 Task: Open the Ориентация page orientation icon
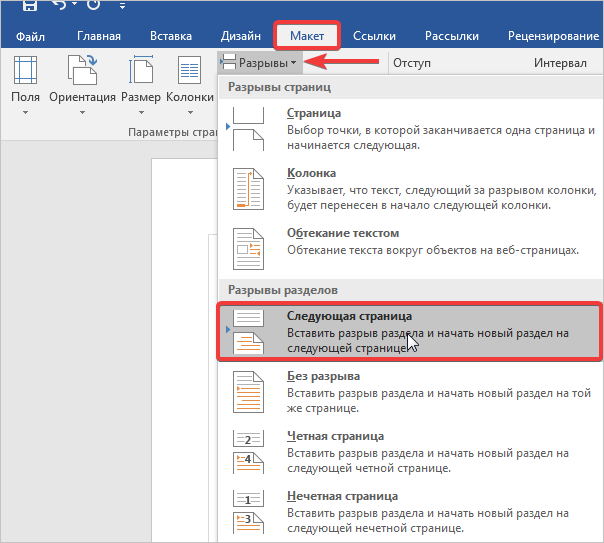[81, 72]
